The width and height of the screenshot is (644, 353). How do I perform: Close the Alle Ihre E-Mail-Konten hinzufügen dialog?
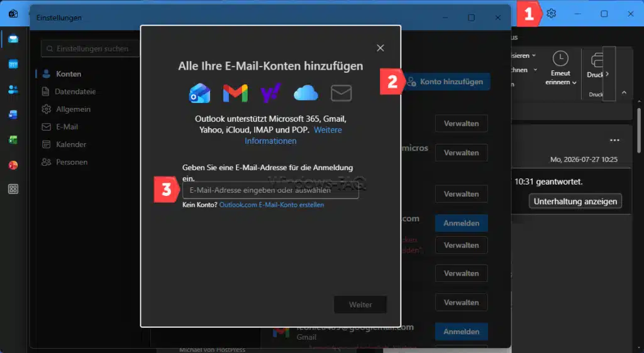(x=380, y=48)
